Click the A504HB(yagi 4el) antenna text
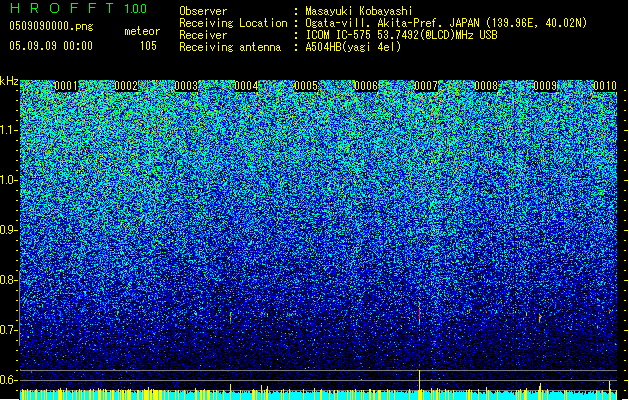629x400 pixels. pyautogui.click(x=353, y=47)
